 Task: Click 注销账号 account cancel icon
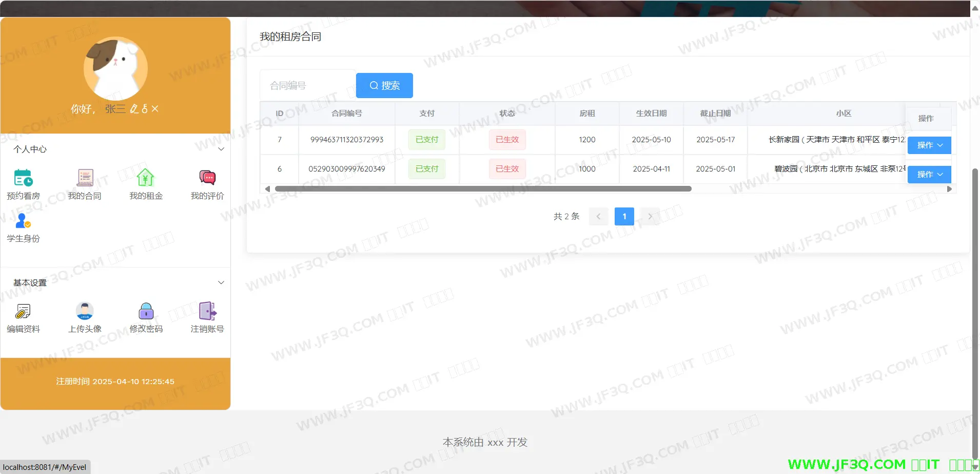[x=207, y=311]
